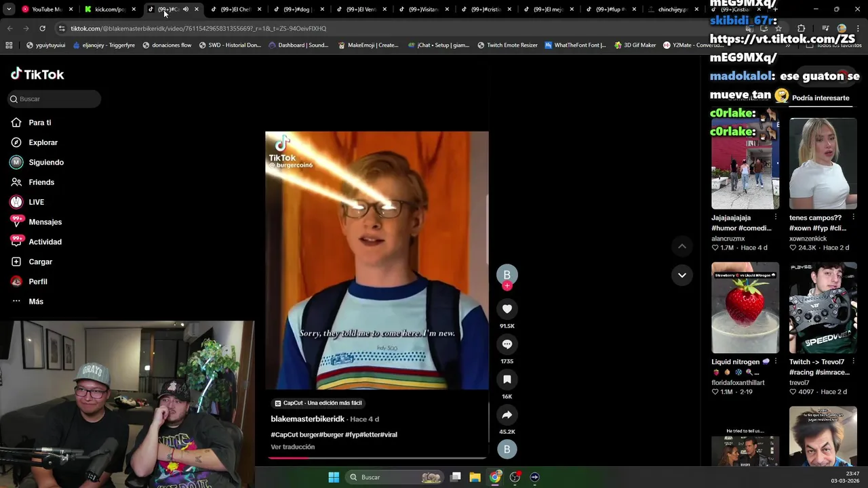Like the video with the heart icon
Viewport: 868px width, 488px height.
coord(507,309)
